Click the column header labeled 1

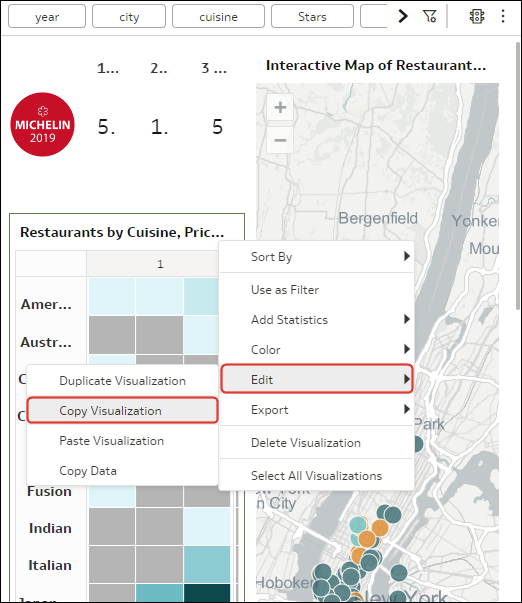point(160,264)
